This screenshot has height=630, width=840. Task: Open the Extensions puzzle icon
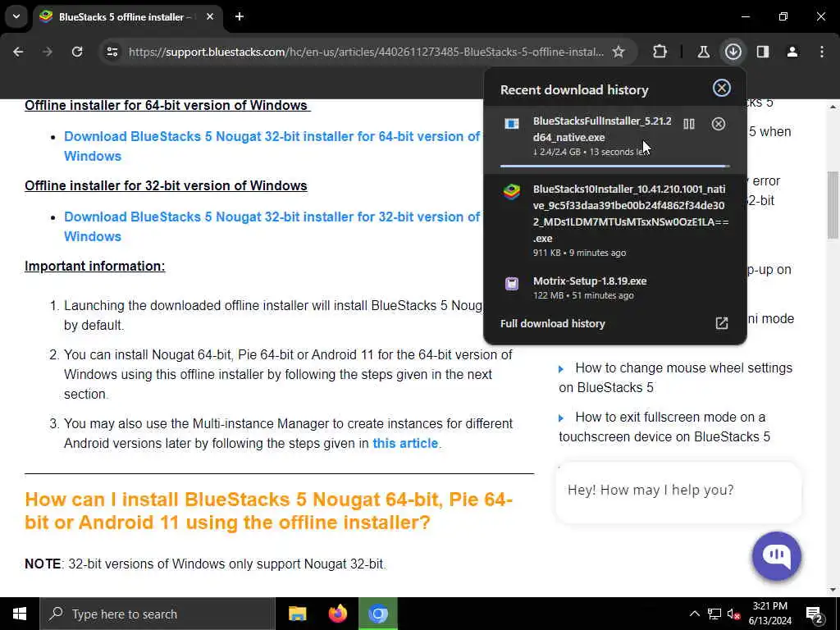pos(660,52)
